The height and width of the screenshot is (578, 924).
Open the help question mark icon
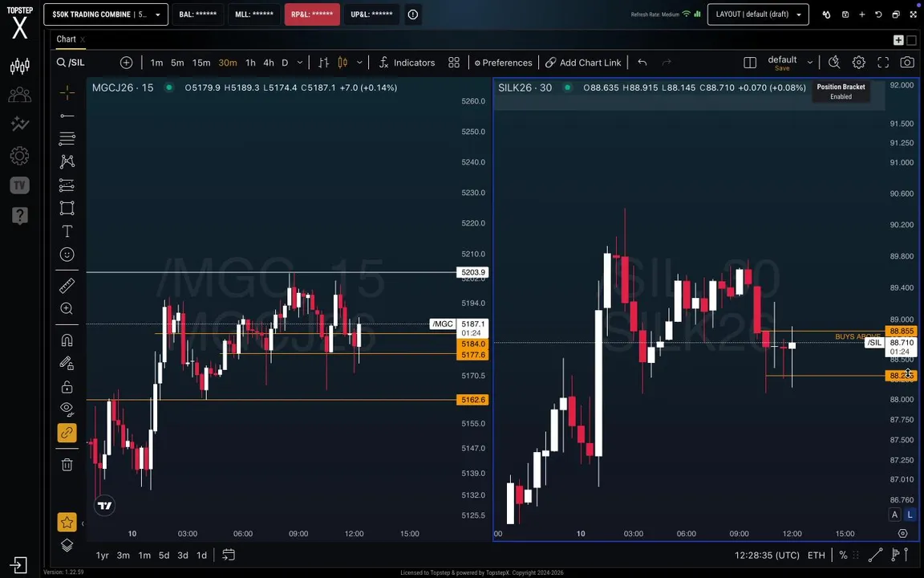point(19,216)
